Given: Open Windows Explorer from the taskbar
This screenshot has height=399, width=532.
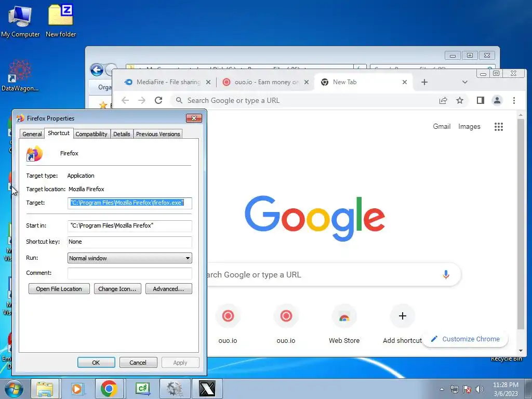Looking at the screenshot, I should point(45,389).
